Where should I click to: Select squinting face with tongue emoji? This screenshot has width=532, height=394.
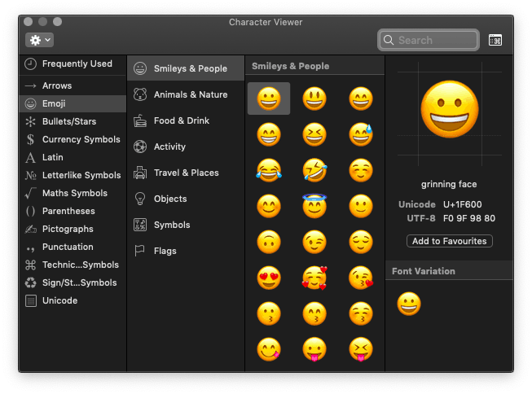[x=361, y=349]
